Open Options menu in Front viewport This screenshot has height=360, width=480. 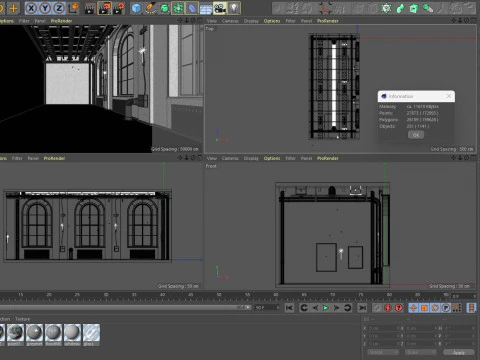click(272, 158)
